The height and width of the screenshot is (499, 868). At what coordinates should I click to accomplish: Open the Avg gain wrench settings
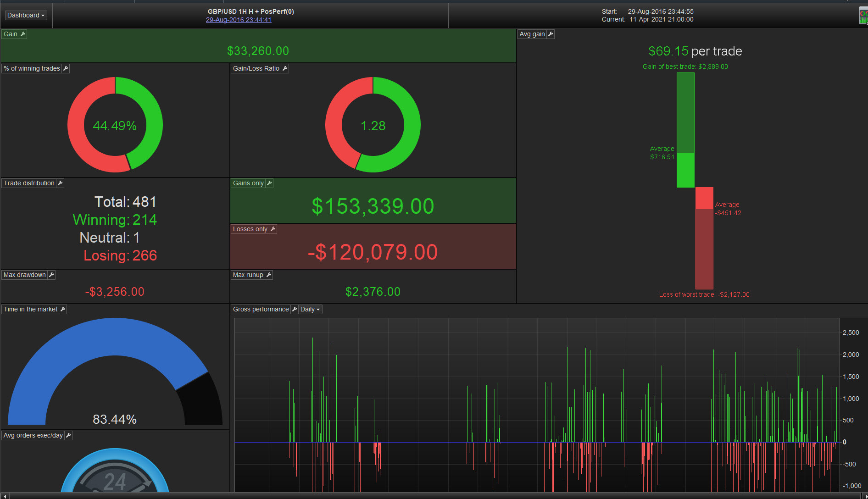[x=551, y=34]
